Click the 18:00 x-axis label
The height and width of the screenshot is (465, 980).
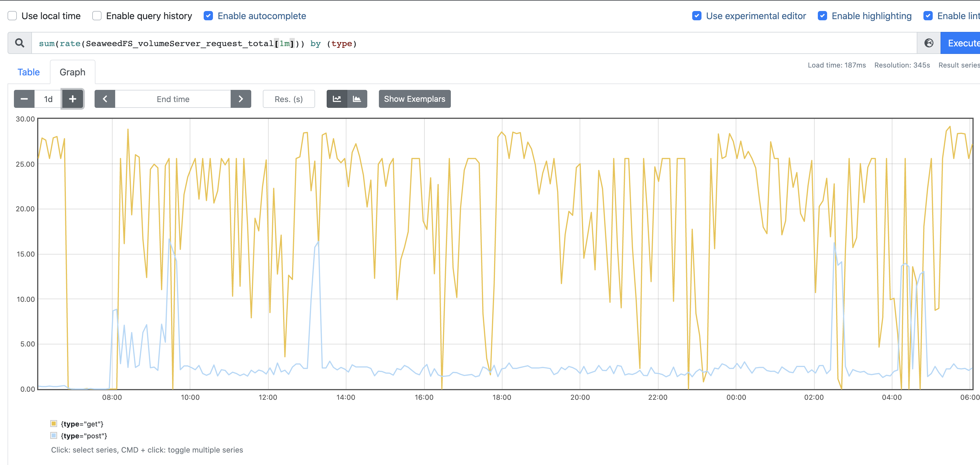point(502,397)
